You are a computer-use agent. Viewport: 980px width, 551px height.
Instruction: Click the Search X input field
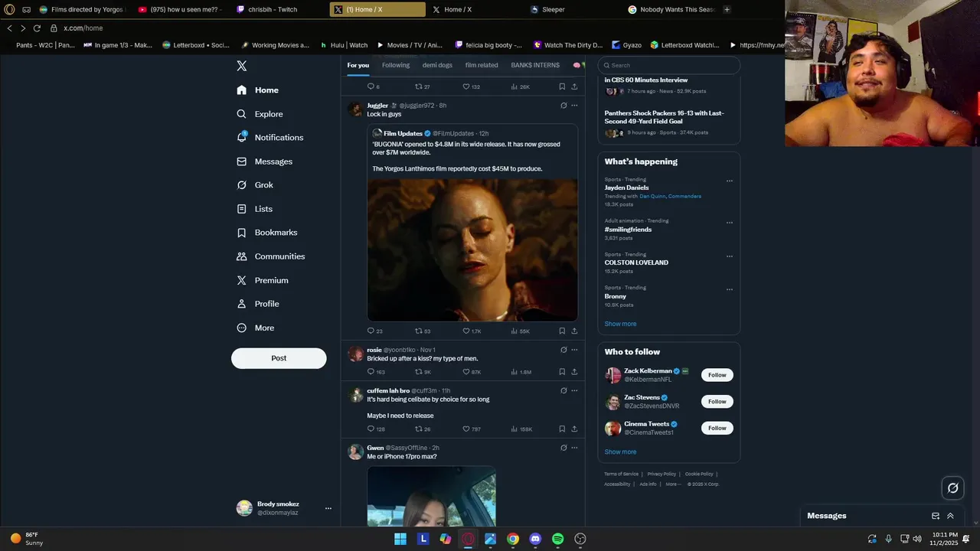pos(668,65)
